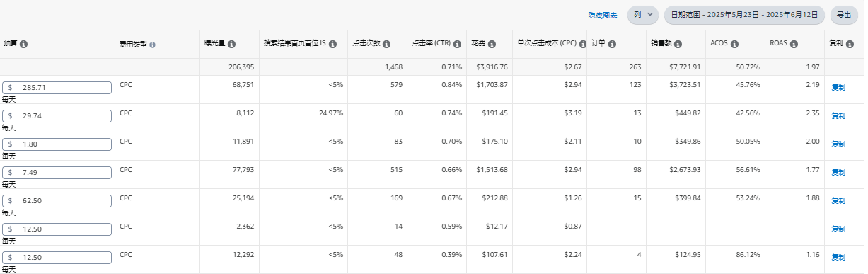Click info icon next to 点击率 (CTR)

tap(457, 44)
